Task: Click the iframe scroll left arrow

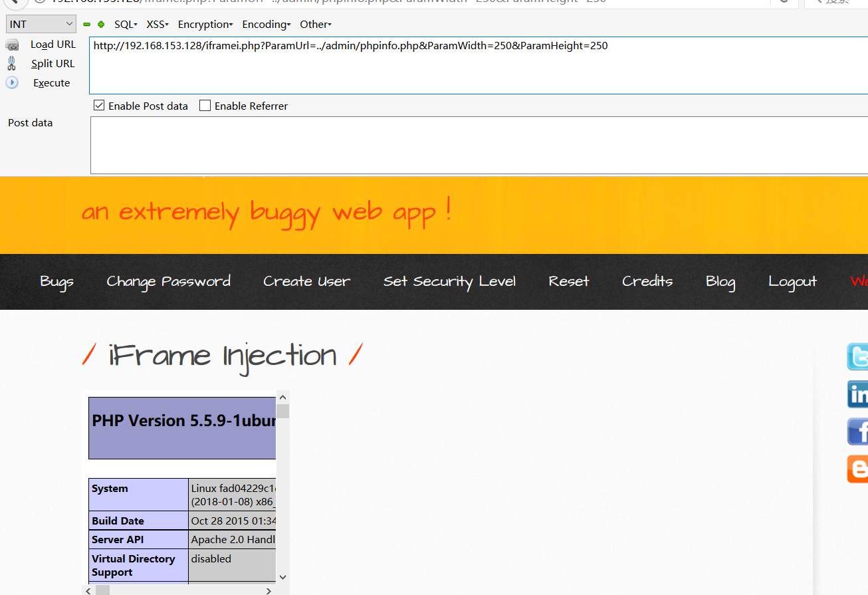Action: [89, 590]
